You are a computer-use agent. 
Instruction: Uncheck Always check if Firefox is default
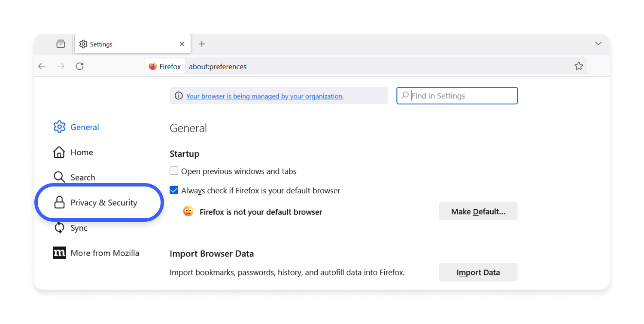pyautogui.click(x=174, y=190)
